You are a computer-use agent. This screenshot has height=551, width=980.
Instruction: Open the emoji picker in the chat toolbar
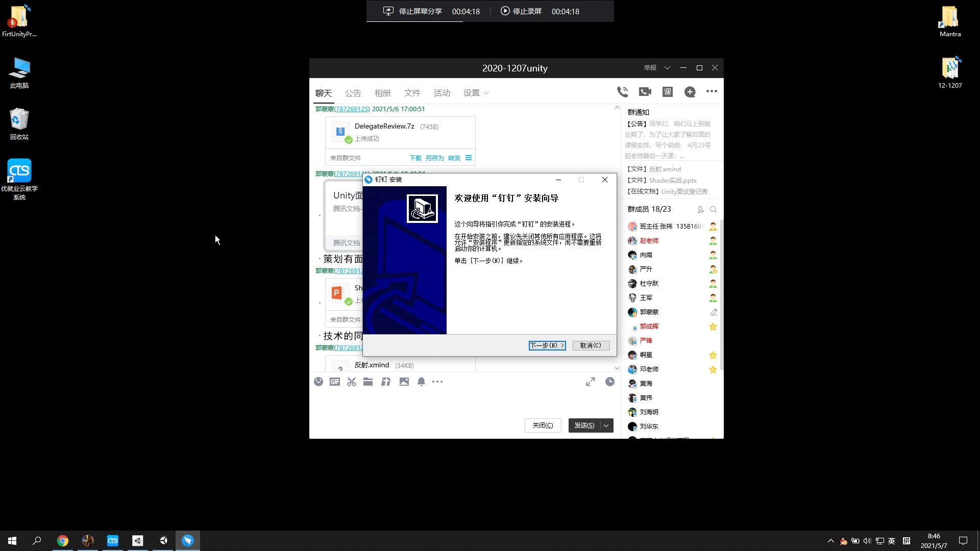click(x=318, y=382)
